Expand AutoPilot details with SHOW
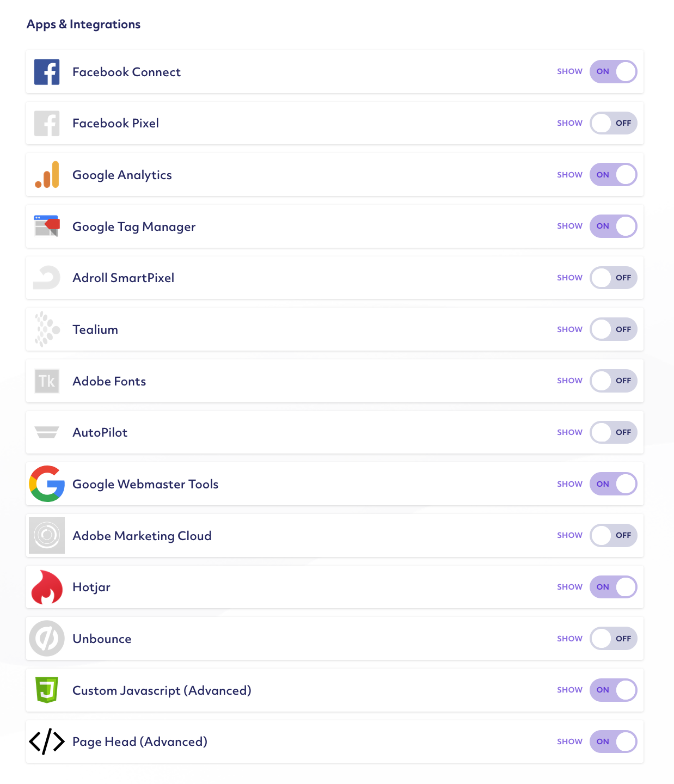 (569, 432)
